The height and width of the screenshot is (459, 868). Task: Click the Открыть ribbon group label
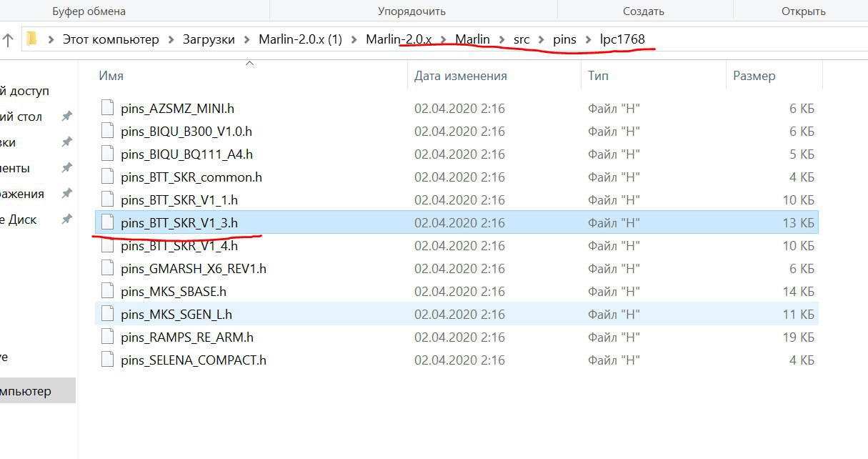tap(804, 11)
